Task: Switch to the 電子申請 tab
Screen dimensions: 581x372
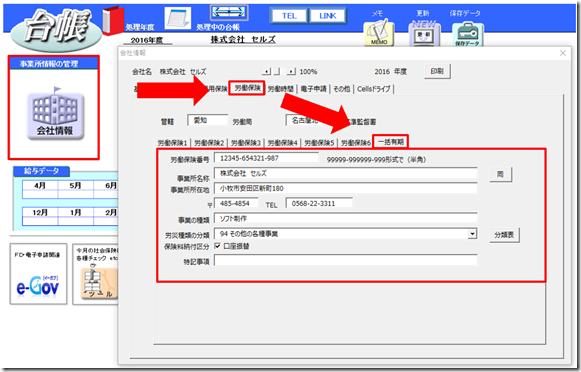Action: 313,89
